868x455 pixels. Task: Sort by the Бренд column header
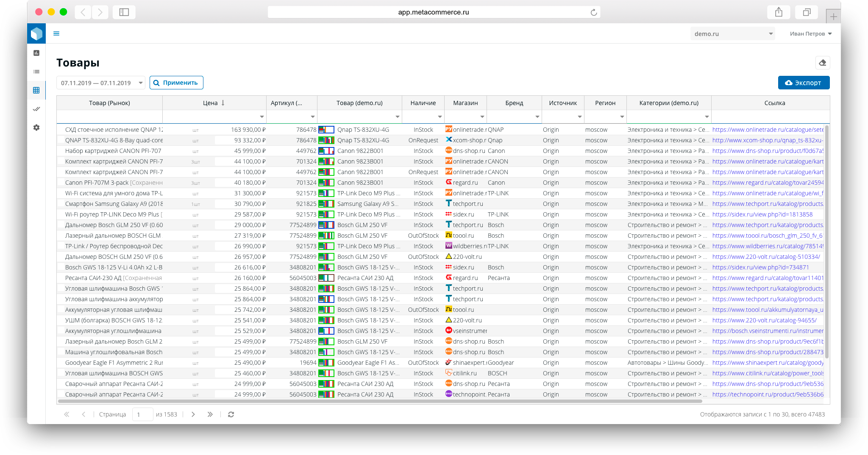coord(514,103)
